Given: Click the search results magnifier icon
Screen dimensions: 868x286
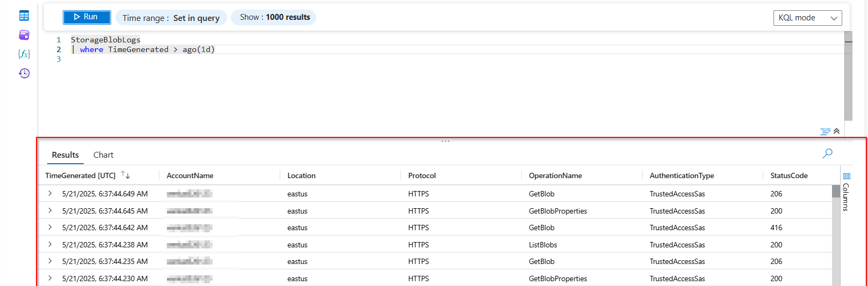Looking at the screenshot, I should click(827, 153).
